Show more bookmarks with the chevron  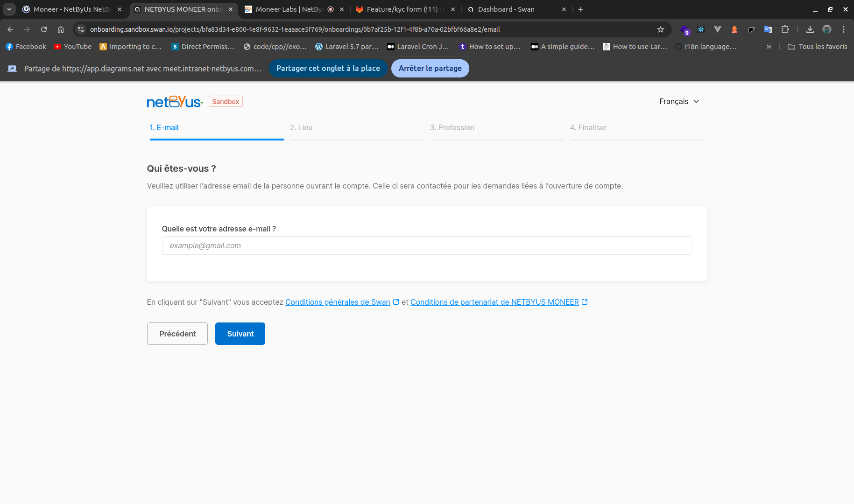pos(769,47)
